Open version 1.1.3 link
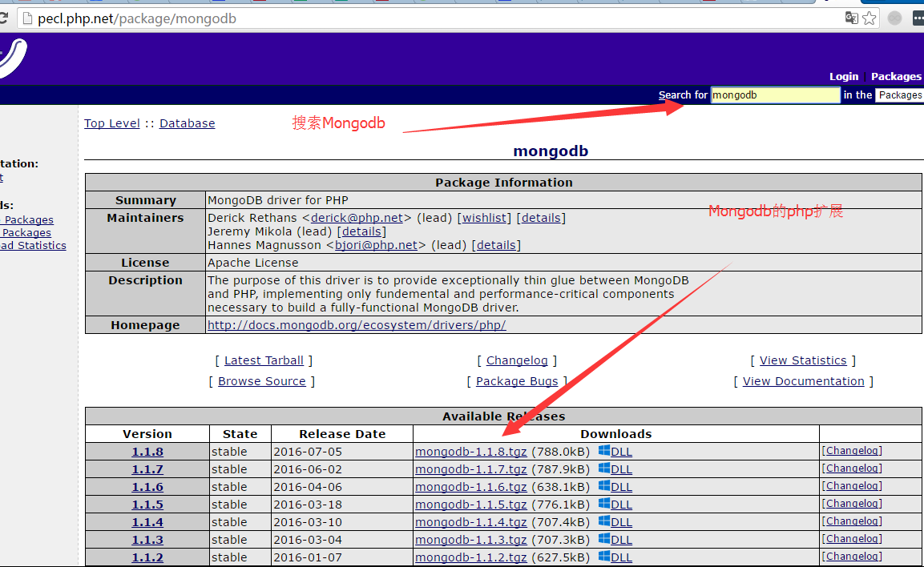The image size is (924, 567). [147, 540]
